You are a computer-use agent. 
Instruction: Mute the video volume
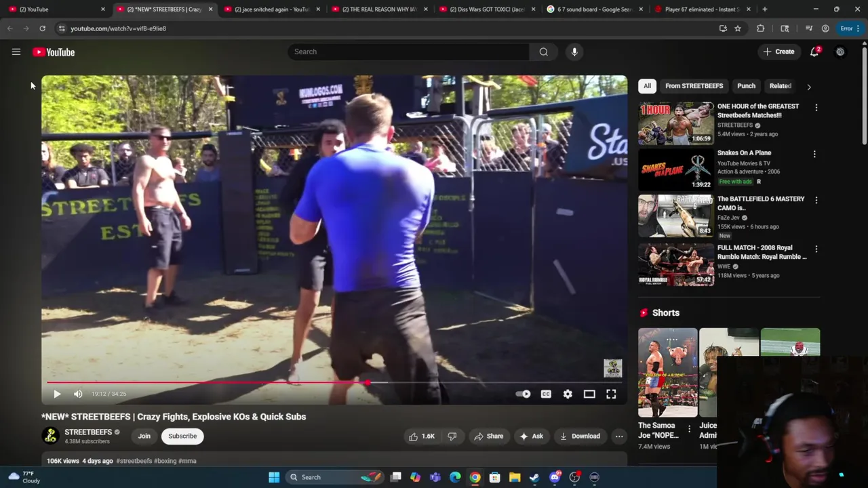(78, 394)
